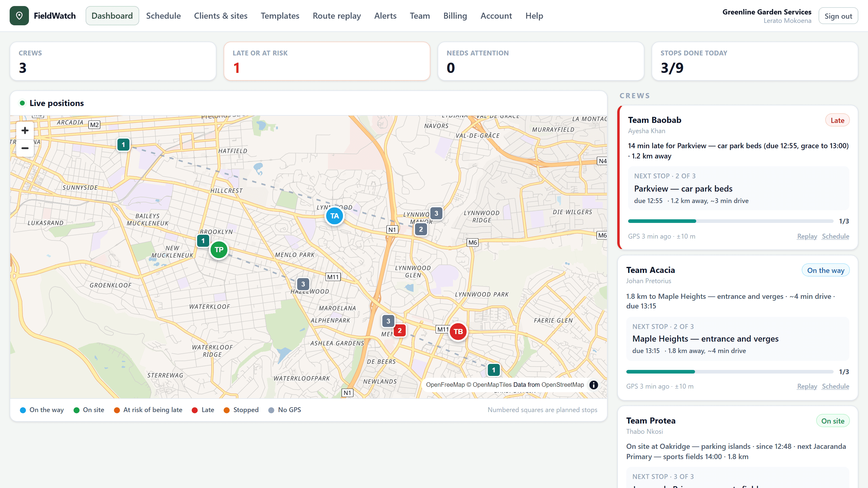
Task: Click the On the way status badge
Action: pos(826,270)
